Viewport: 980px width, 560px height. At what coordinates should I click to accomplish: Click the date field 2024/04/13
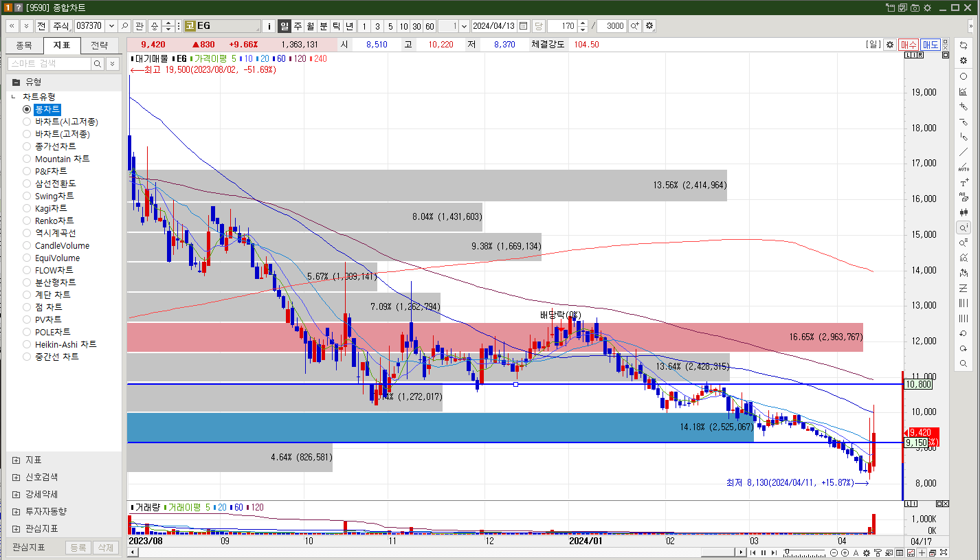(x=494, y=26)
